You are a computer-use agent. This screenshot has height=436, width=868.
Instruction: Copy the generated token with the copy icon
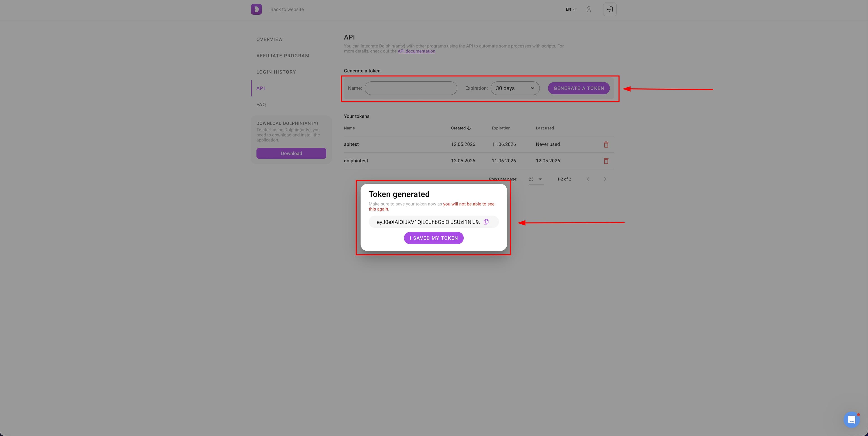486,222
